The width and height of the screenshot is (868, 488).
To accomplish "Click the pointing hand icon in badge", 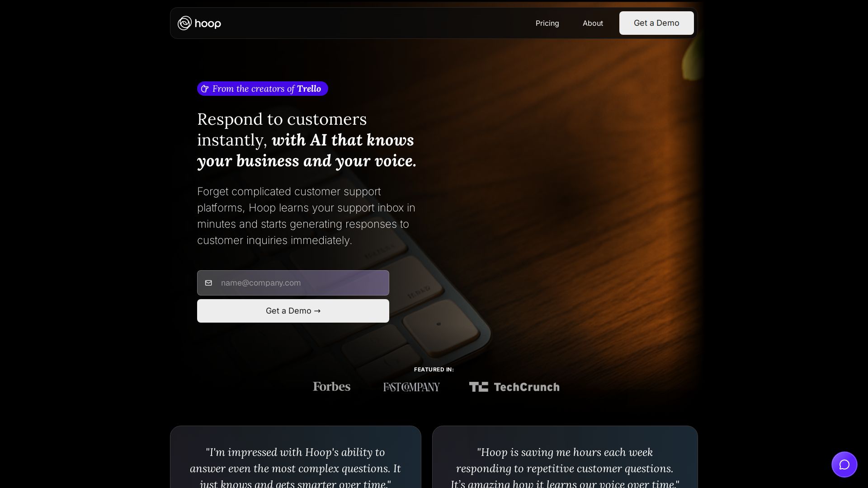I will [205, 89].
